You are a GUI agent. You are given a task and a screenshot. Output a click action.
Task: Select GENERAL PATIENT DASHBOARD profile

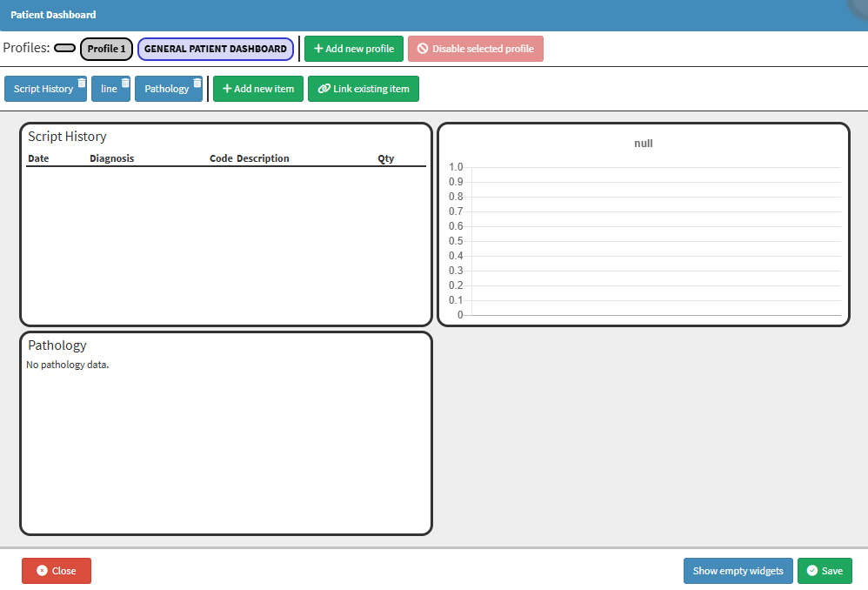point(216,49)
